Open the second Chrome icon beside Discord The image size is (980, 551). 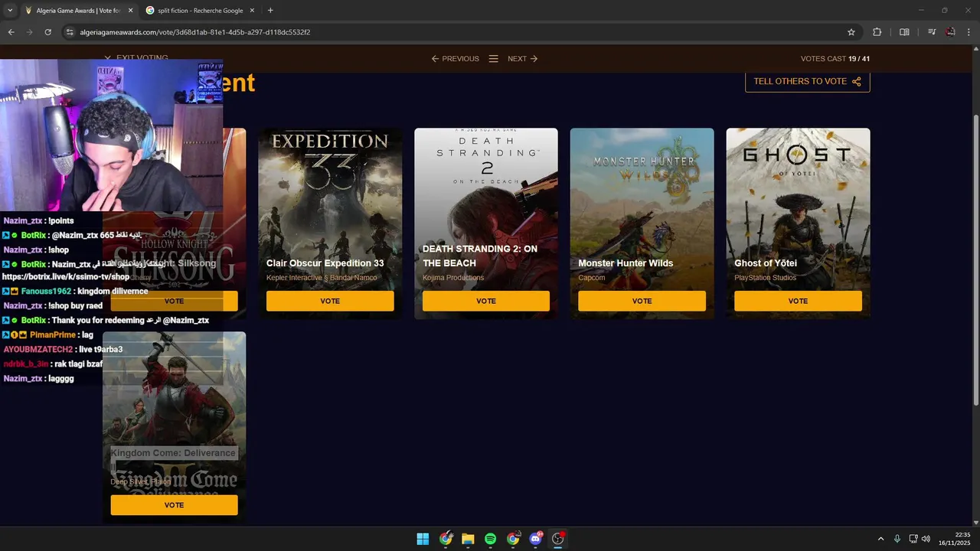click(513, 539)
